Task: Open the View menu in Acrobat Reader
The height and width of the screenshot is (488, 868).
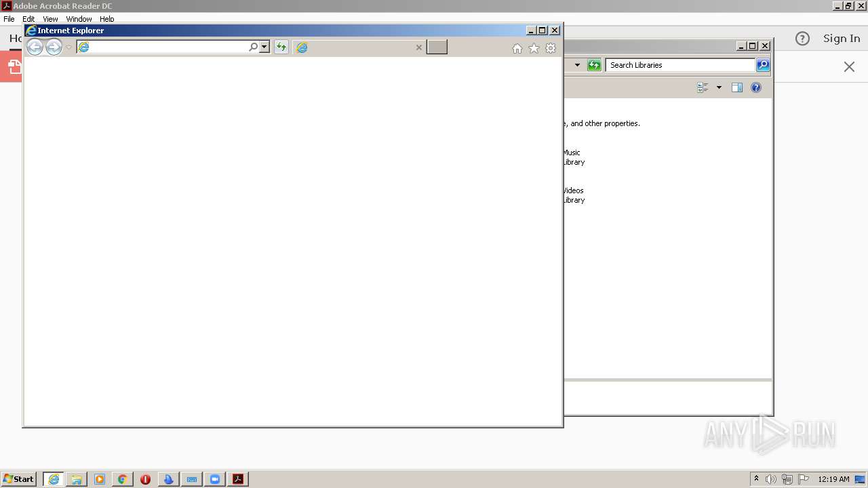Action: pos(50,19)
